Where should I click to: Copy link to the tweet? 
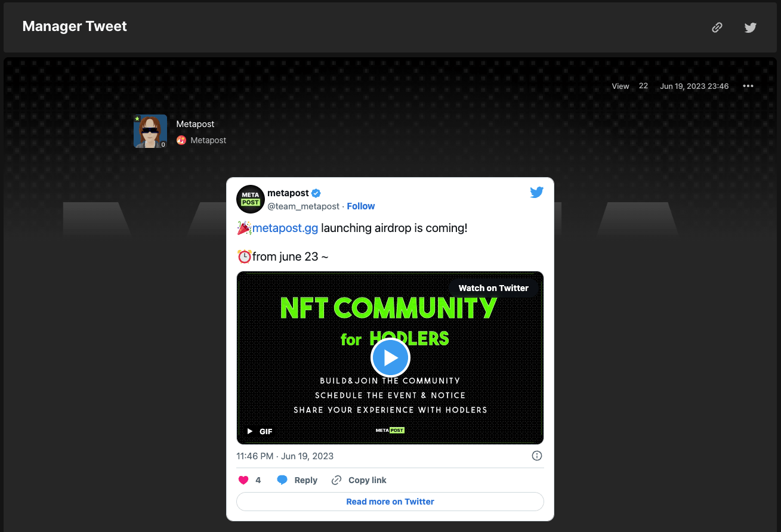359,480
